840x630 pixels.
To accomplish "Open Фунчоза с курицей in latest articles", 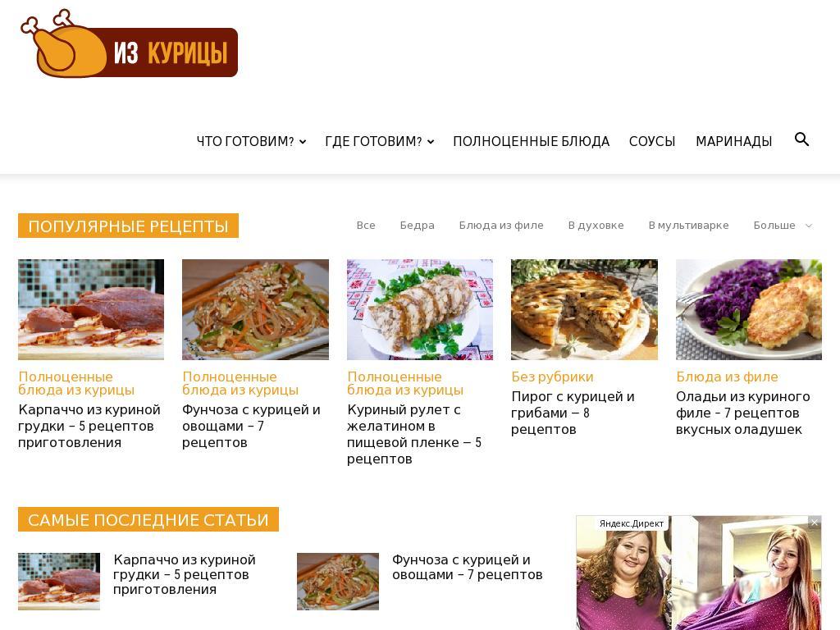I will tap(467, 568).
